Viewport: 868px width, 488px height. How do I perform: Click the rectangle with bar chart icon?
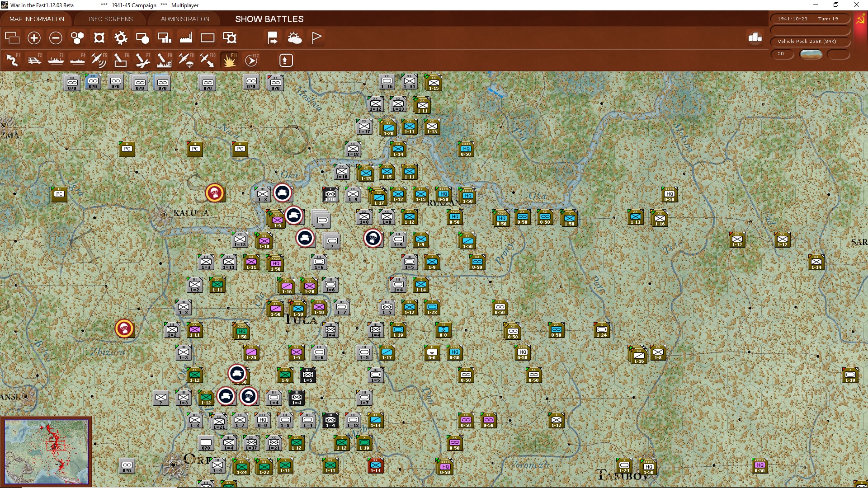point(164,38)
